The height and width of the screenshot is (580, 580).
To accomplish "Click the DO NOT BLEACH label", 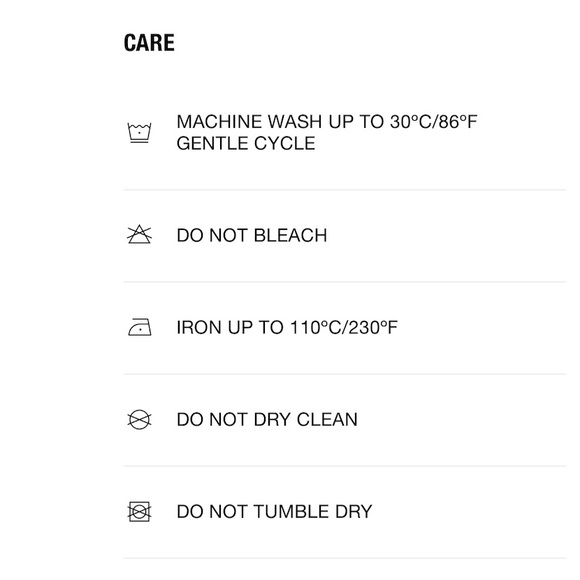I will click(252, 235).
